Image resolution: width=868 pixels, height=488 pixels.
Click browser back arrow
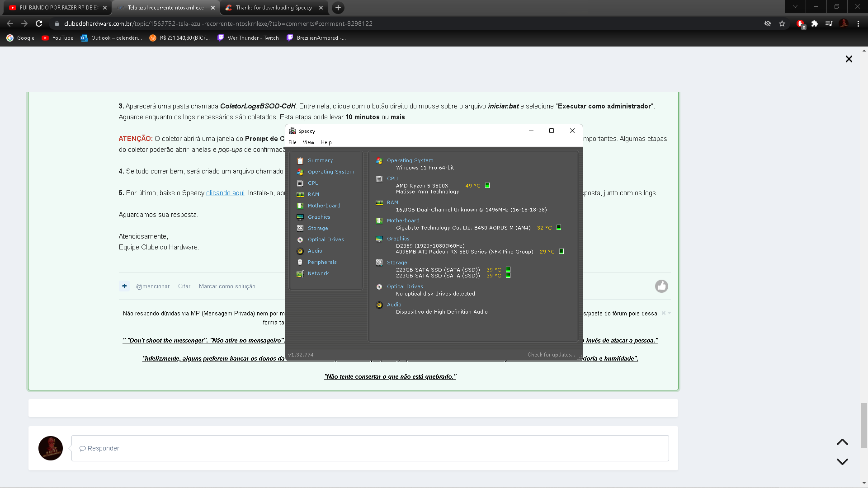pos(10,23)
